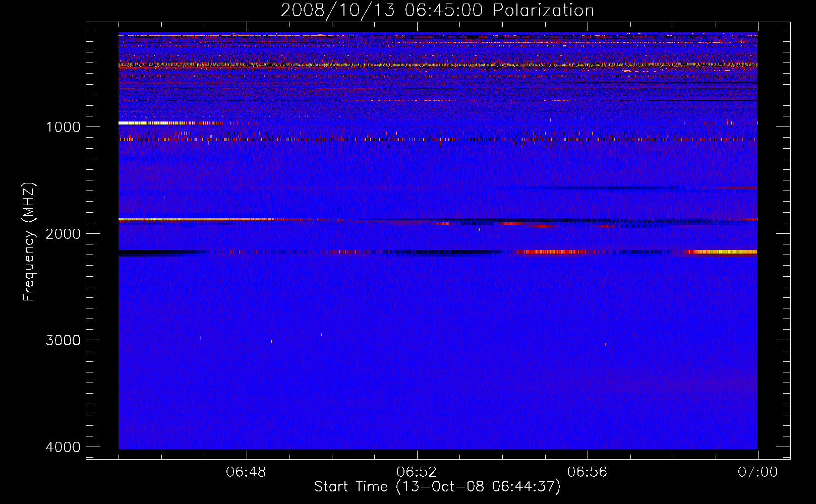Click the 07:00 time tick label

click(757, 472)
